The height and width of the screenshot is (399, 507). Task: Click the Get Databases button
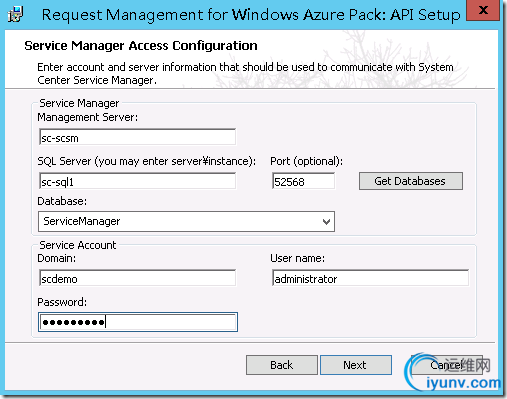[x=411, y=181]
